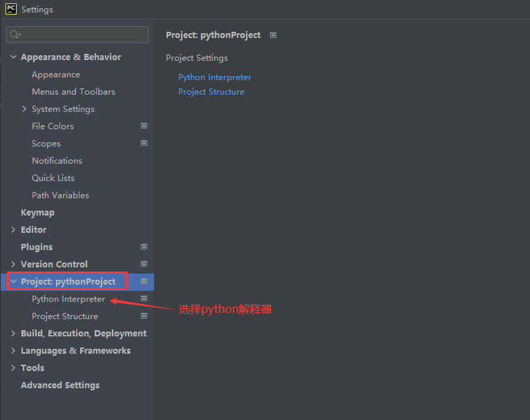Select File Colors settings
This screenshot has height=420, width=530.
(53, 126)
